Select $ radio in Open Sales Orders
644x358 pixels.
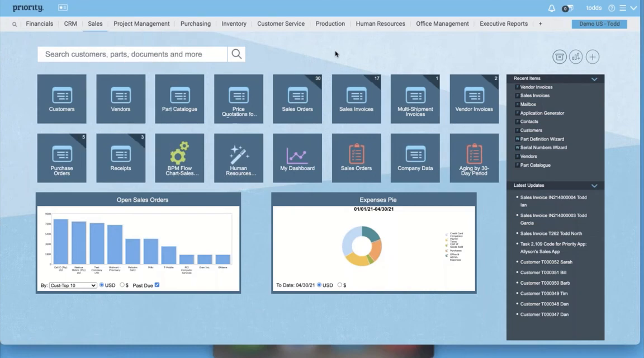(122, 285)
